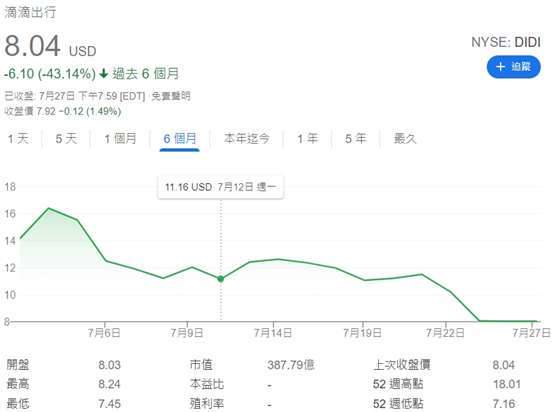Viewport: 554px width, 412px height.
Task: Switch to 本年迄今 year-to-date tab
Action: pos(247,139)
